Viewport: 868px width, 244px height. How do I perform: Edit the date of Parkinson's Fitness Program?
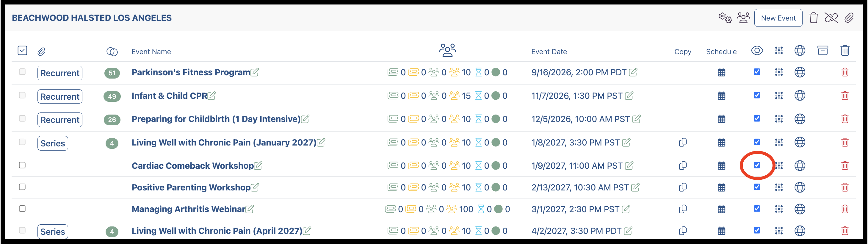coord(633,72)
